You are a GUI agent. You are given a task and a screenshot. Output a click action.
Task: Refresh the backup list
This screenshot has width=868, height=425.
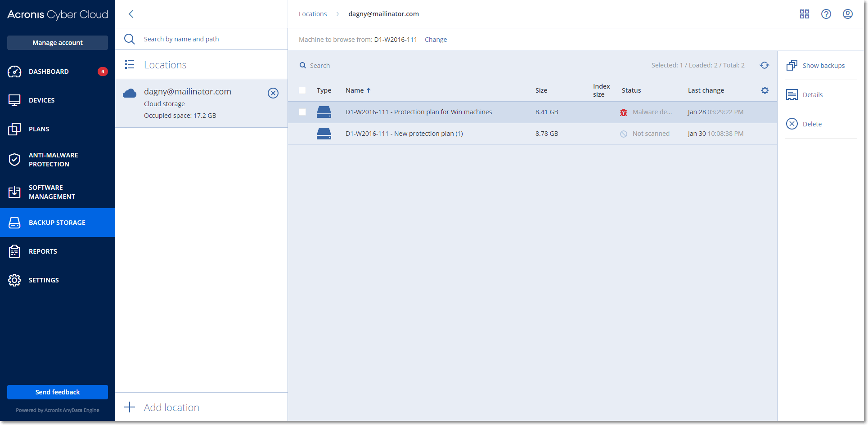coord(765,65)
